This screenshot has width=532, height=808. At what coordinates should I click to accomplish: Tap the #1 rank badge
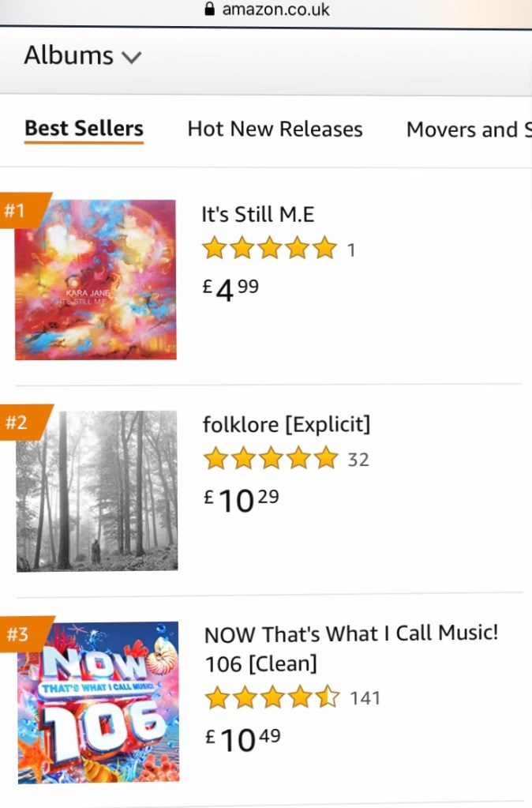17,211
